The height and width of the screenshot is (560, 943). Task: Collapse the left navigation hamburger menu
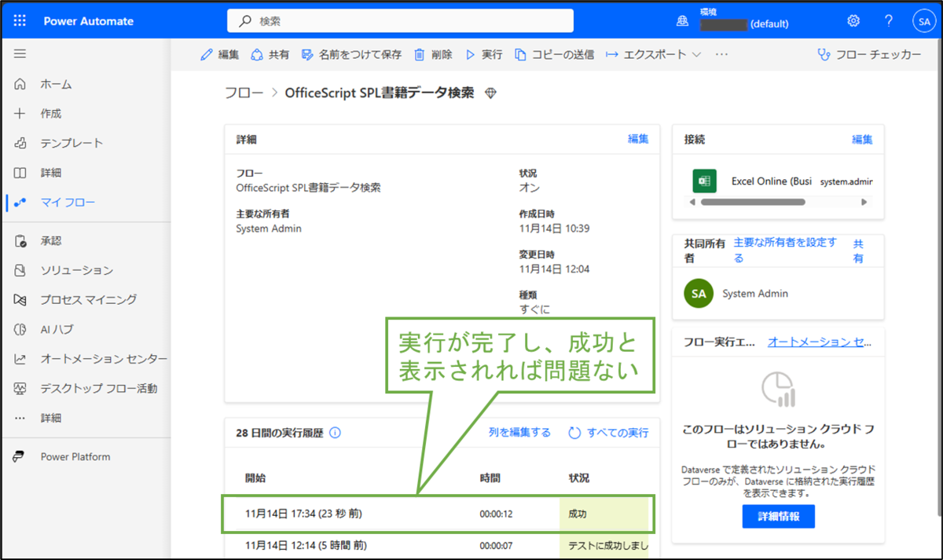[20, 54]
